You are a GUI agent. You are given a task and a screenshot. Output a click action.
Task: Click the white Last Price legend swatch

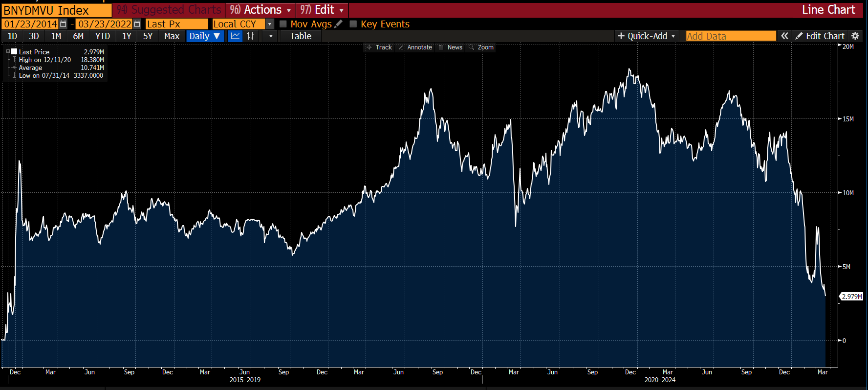click(x=14, y=51)
